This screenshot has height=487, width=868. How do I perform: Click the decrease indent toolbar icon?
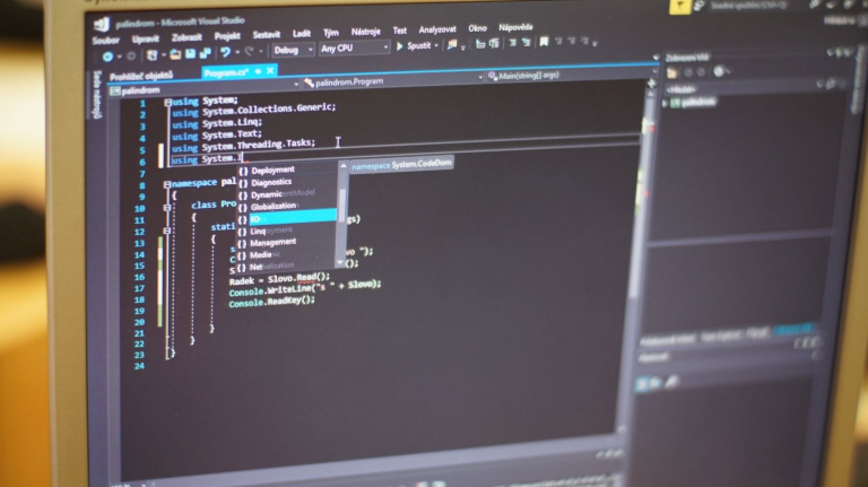513,43
